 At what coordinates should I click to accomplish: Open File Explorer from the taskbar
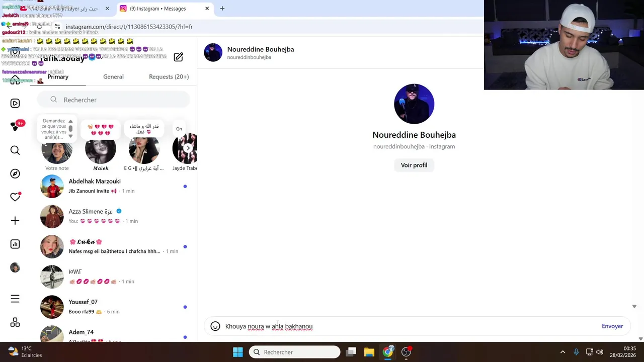[x=369, y=352]
